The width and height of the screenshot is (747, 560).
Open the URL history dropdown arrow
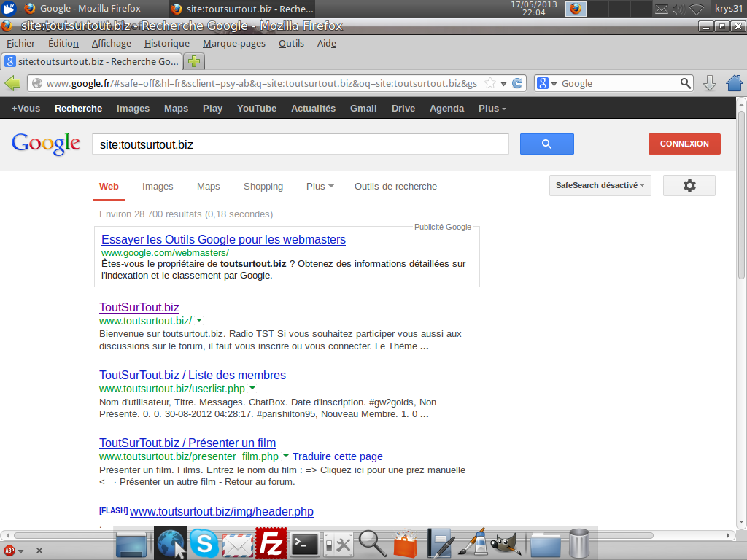click(x=503, y=84)
